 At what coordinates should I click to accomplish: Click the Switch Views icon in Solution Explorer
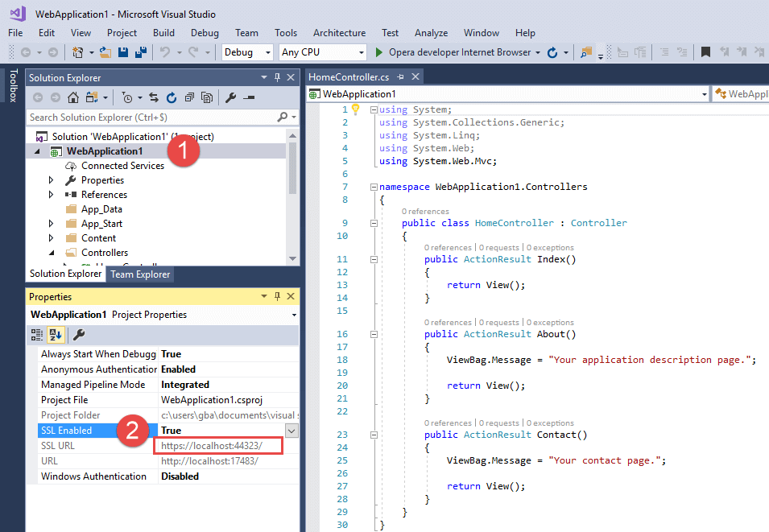coord(92,97)
